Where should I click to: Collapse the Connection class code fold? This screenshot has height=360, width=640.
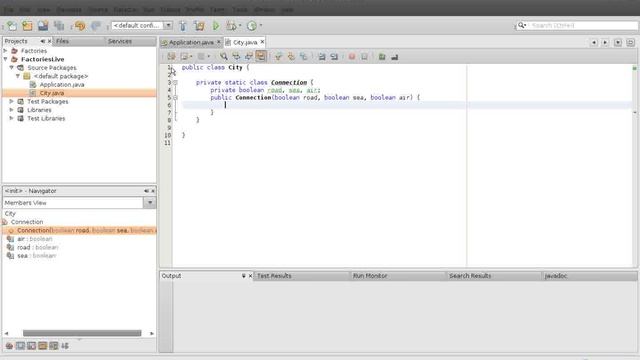pyautogui.click(x=176, y=82)
